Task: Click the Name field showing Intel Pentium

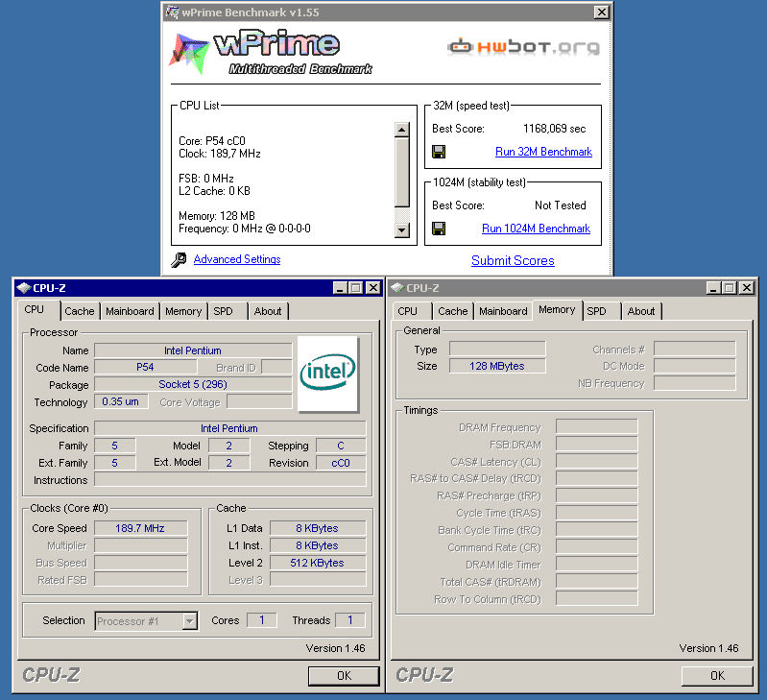Action: (193, 350)
